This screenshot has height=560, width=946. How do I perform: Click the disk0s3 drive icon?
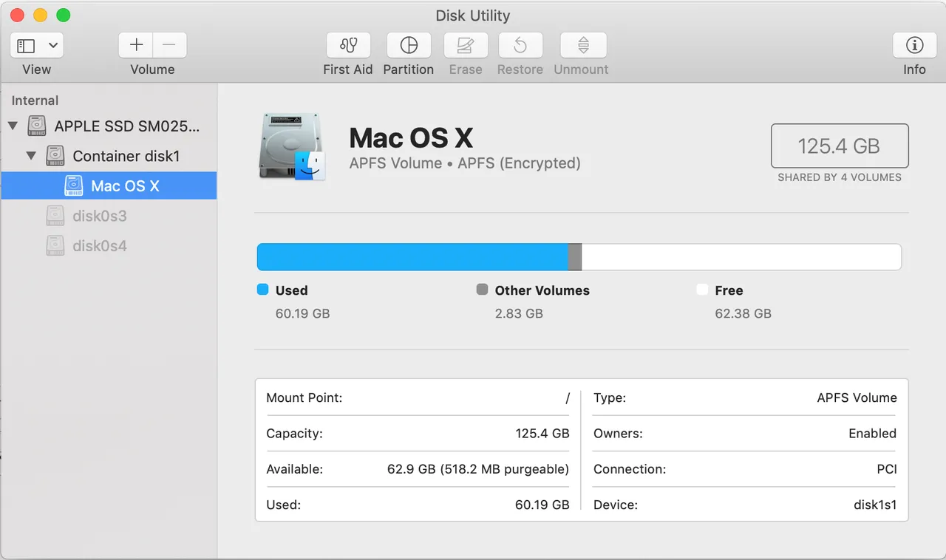[x=55, y=215]
